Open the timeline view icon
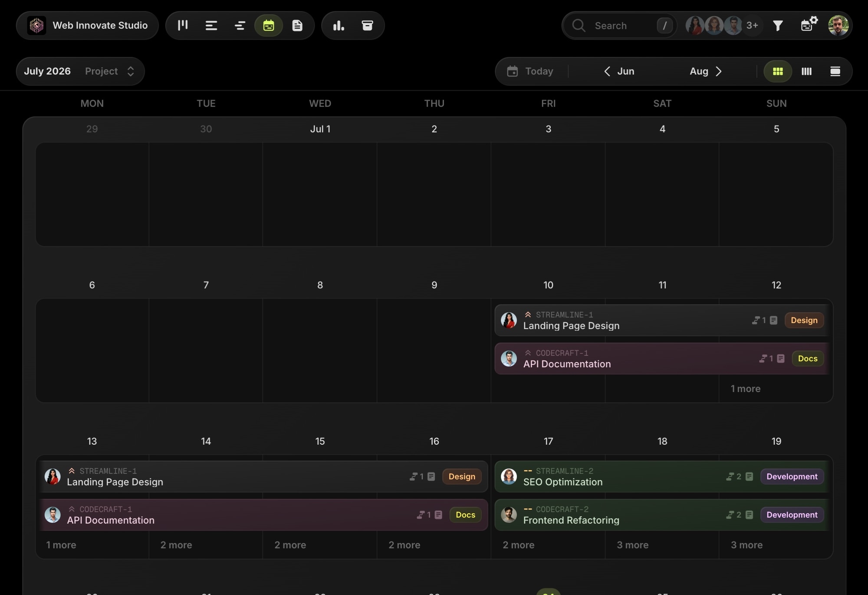 pyautogui.click(x=240, y=26)
